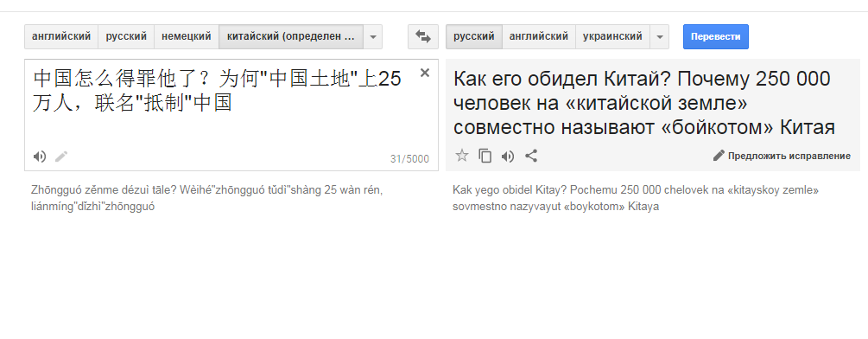Share the translation result

531,157
